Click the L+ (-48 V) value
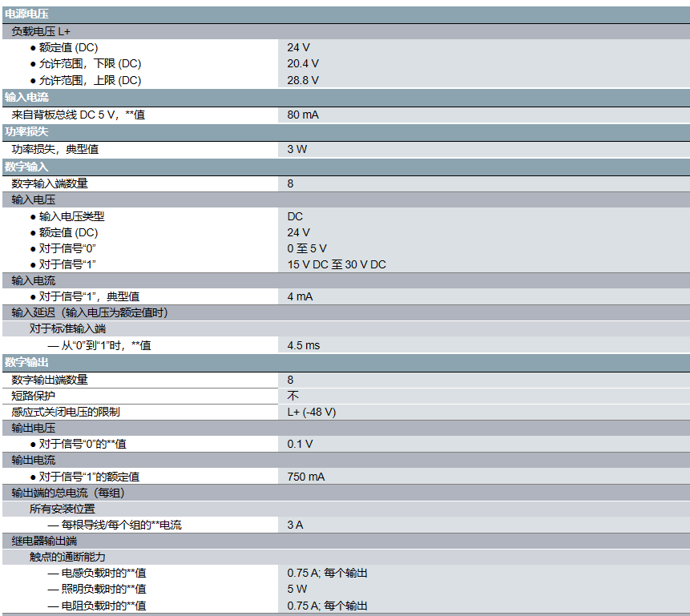The width and height of the screenshot is (690, 616). coord(312,412)
